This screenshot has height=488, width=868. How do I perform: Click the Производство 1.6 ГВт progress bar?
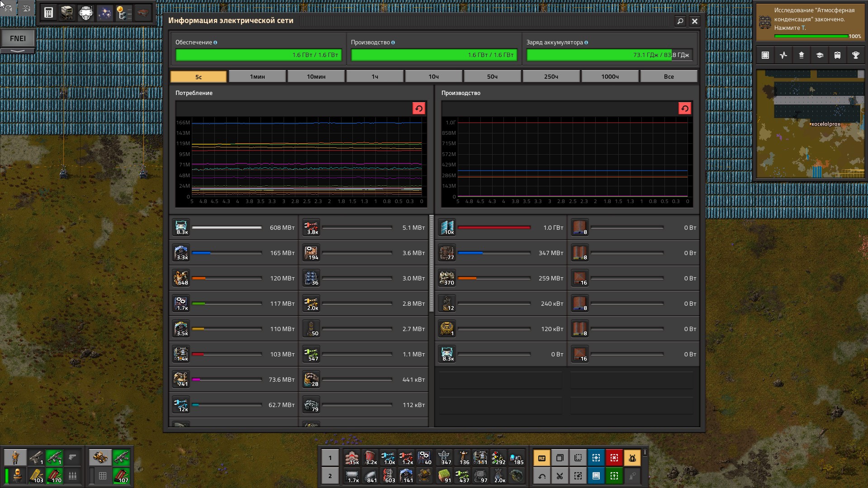pyautogui.click(x=434, y=55)
